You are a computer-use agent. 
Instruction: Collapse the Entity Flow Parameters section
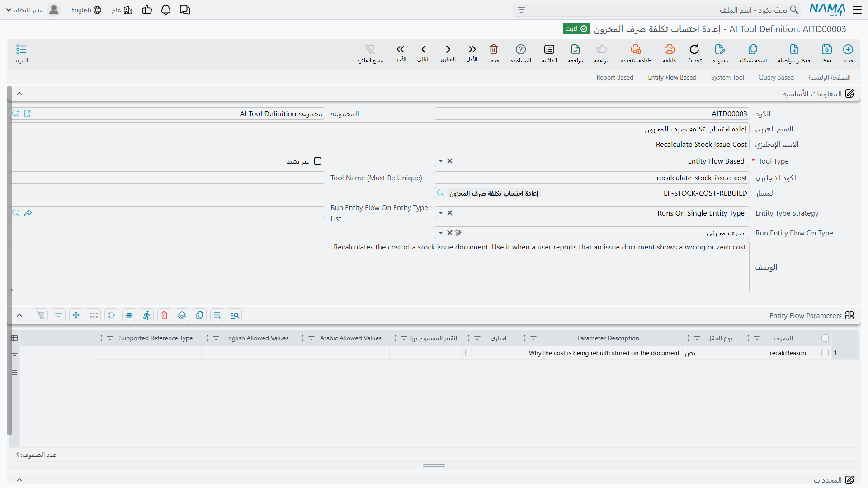click(19, 315)
